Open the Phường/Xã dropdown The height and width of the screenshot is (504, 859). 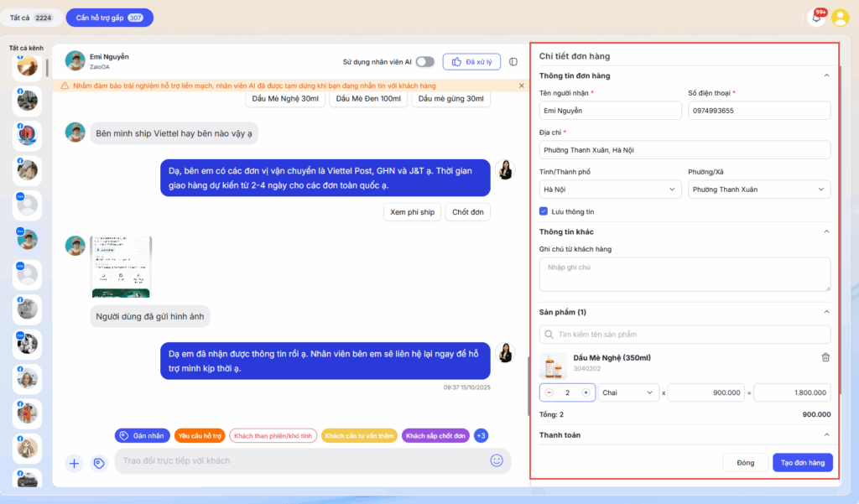(x=758, y=190)
